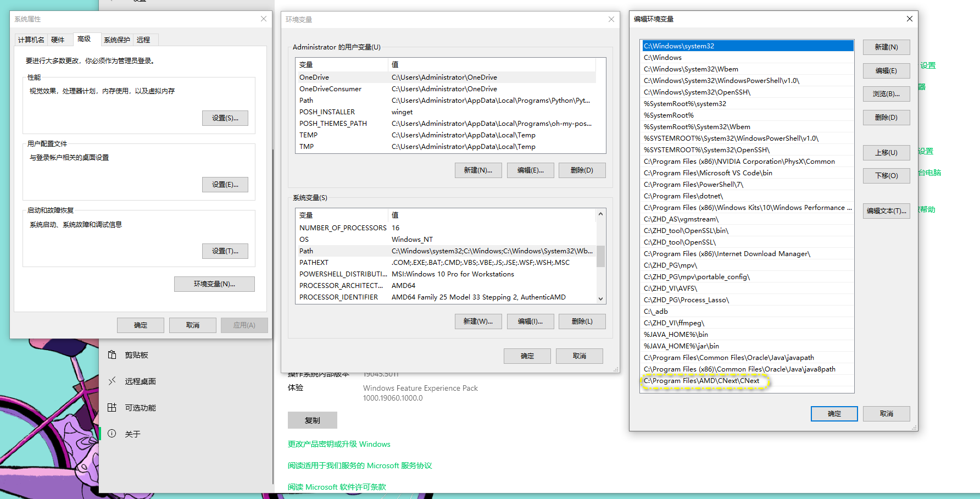This screenshot has height=499, width=980.
Task: Click 新建(N)... for user variables
Action: [x=478, y=170]
